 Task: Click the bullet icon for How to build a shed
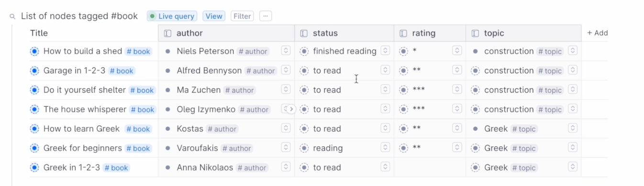tap(34, 51)
